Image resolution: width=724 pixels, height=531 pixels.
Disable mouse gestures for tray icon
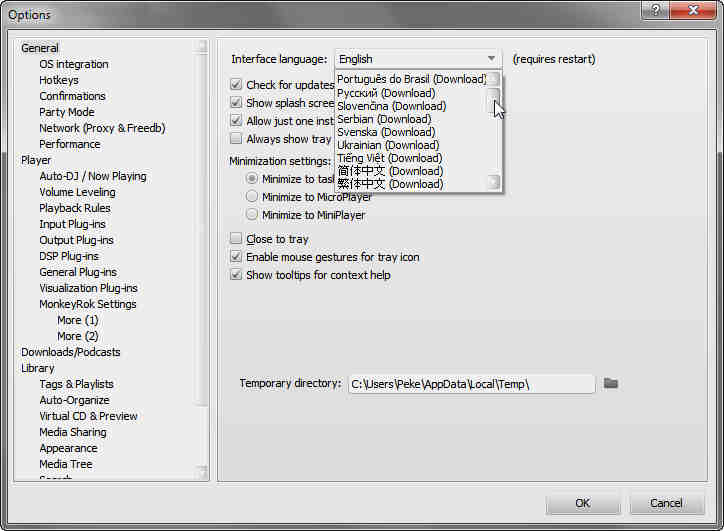click(x=236, y=257)
